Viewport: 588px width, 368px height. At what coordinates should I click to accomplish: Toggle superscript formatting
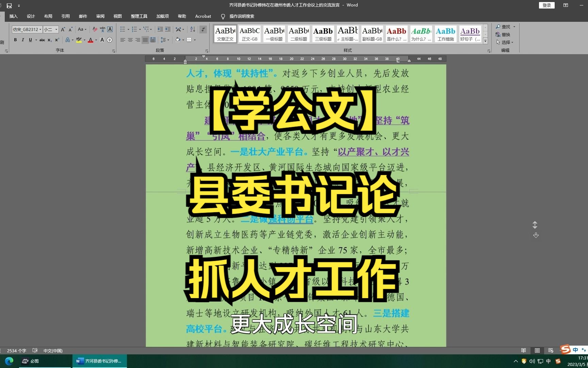(x=57, y=40)
